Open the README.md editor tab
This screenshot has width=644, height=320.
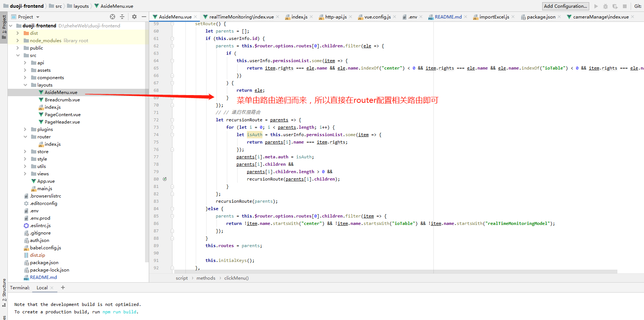[x=448, y=17]
